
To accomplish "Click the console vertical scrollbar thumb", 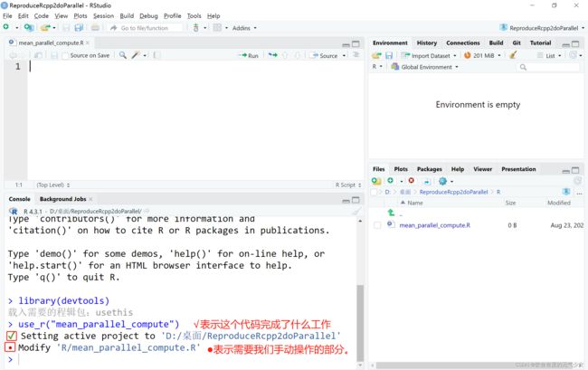I will coord(360,322).
